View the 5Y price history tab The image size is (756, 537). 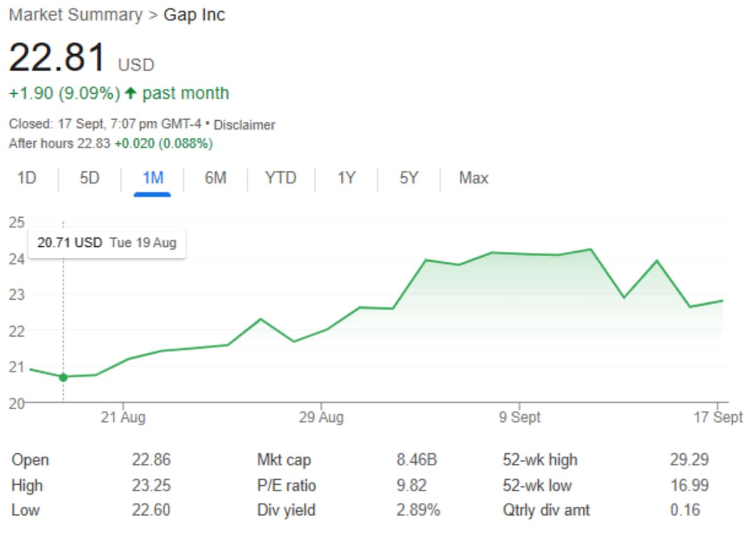408,178
